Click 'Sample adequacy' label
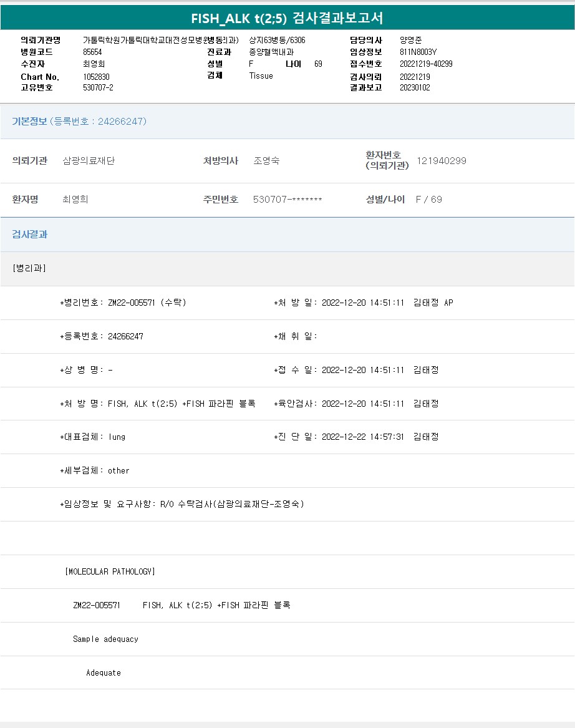Screen dimensions: 575x728 tap(105, 639)
